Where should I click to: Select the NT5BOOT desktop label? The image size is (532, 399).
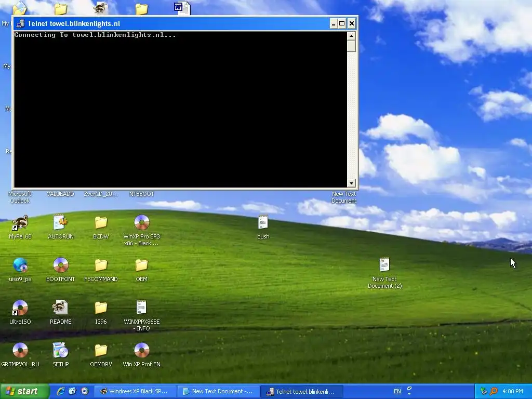tap(141, 194)
